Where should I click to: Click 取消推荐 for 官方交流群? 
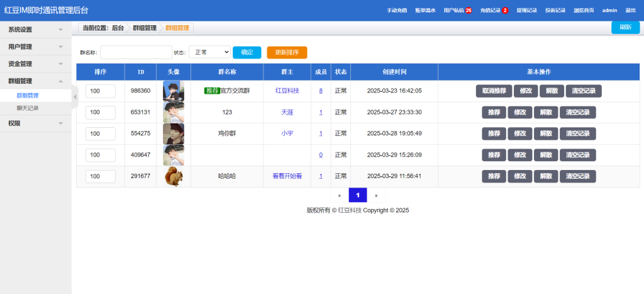point(494,91)
